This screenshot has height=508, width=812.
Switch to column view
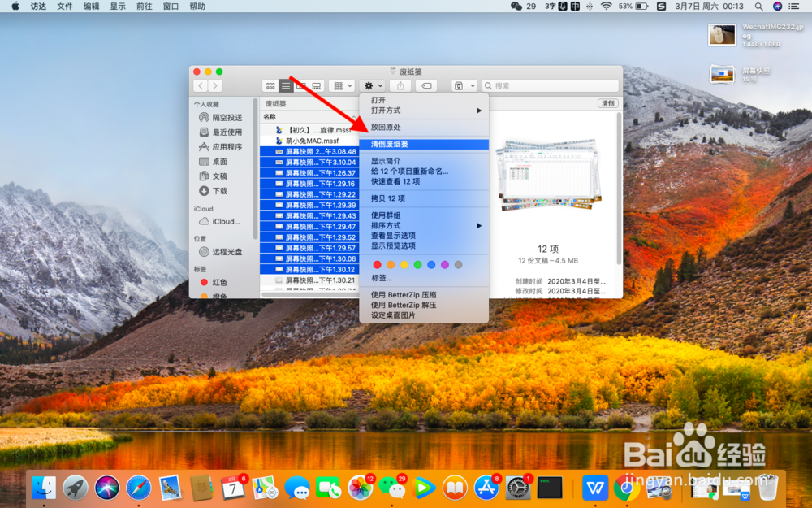(300, 85)
